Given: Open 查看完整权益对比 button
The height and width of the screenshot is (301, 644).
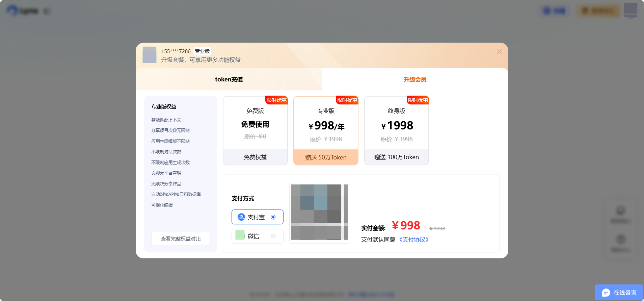Looking at the screenshot, I should [x=181, y=239].
